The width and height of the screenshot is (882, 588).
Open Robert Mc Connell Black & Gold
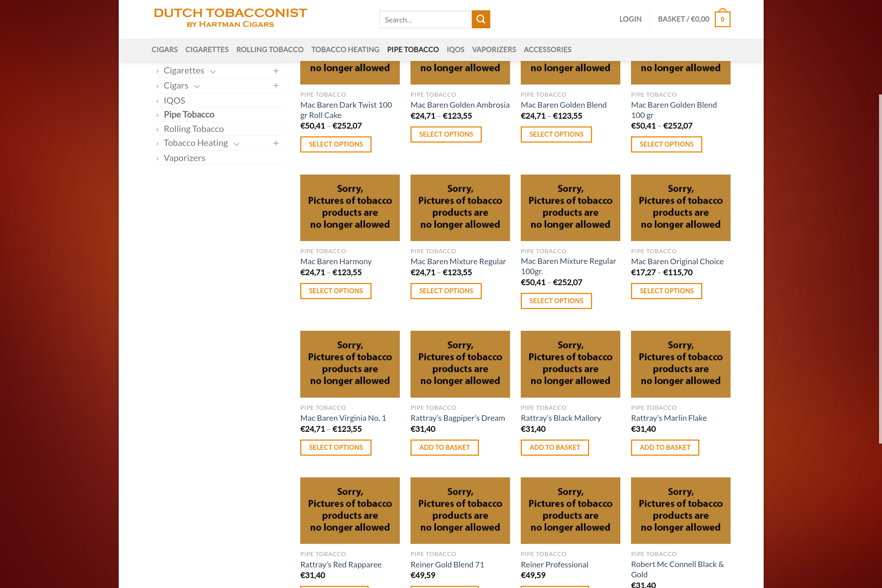point(677,569)
